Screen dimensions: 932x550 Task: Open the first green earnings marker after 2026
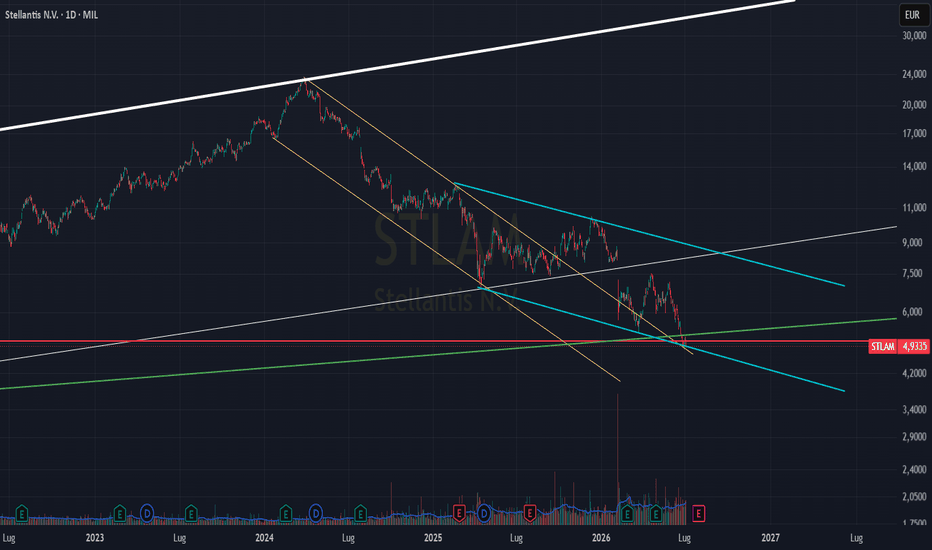click(x=626, y=514)
